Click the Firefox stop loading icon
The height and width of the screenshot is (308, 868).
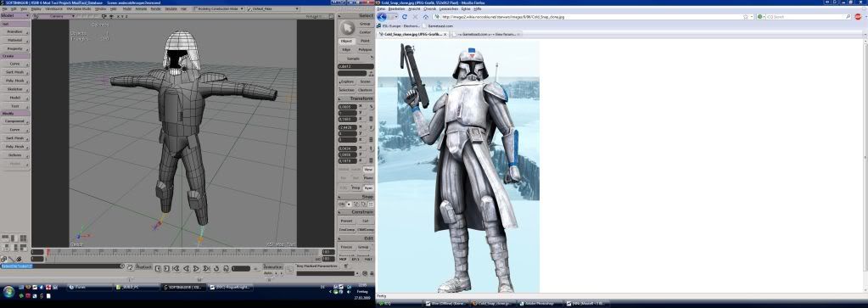pyautogui.click(x=415, y=17)
